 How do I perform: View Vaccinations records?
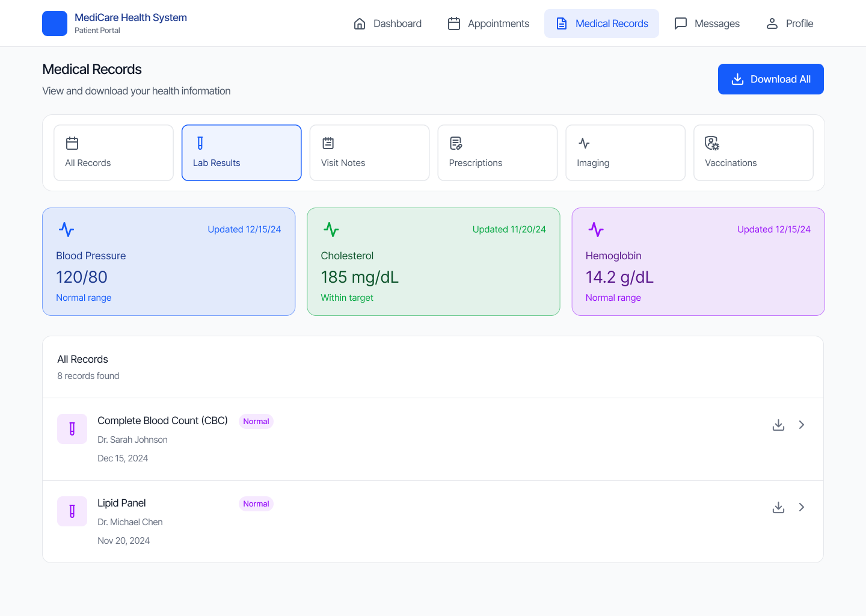(x=753, y=153)
